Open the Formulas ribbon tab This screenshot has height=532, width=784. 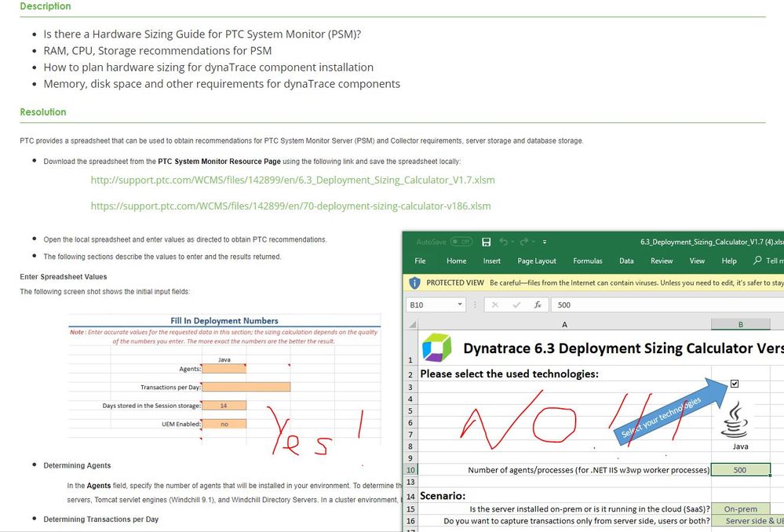[588, 261]
